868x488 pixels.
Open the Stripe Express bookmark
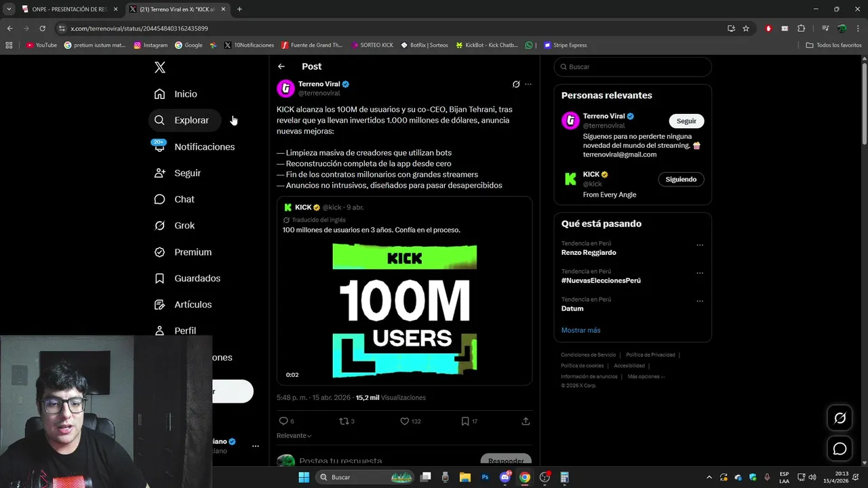[x=565, y=45]
